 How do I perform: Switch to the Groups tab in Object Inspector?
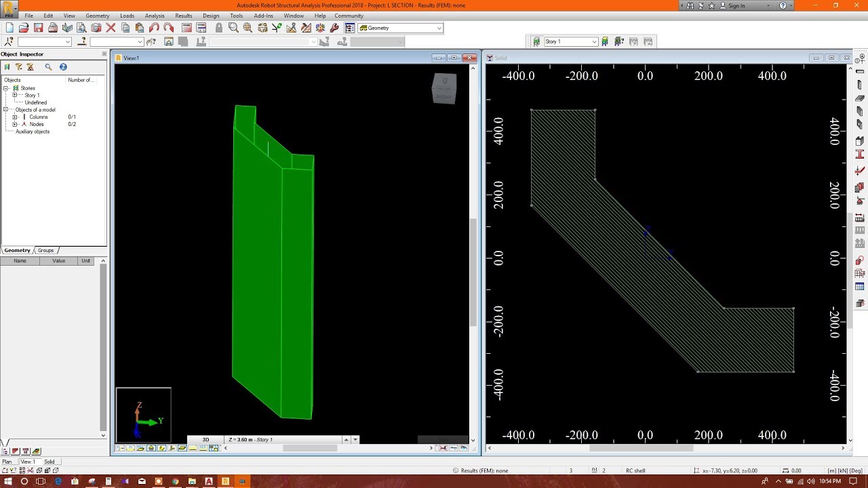point(45,250)
